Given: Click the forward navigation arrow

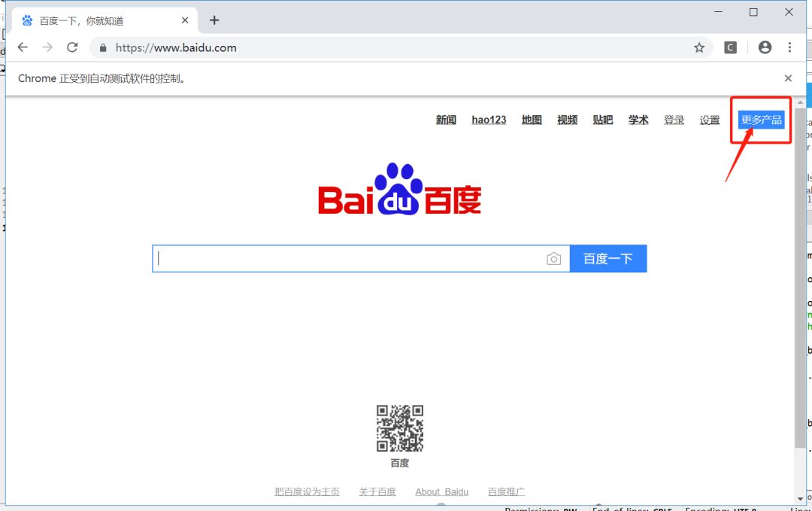Looking at the screenshot, I should pyautogui.click(x=47, y=47).
